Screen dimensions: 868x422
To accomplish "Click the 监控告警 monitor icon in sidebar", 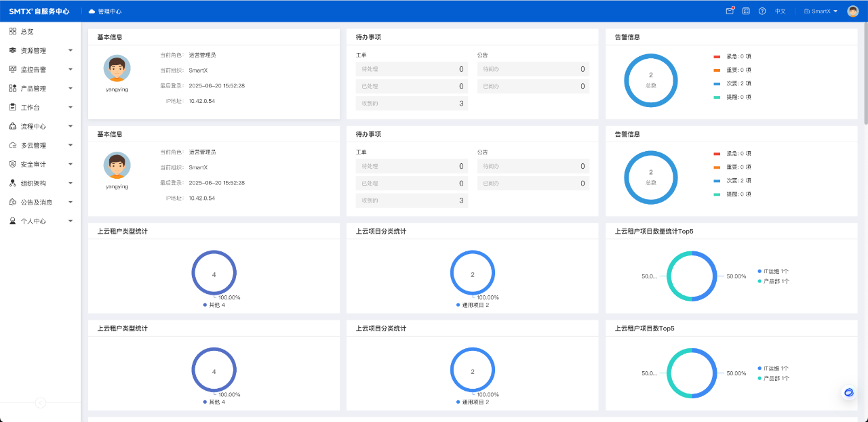I will (13, 69).
